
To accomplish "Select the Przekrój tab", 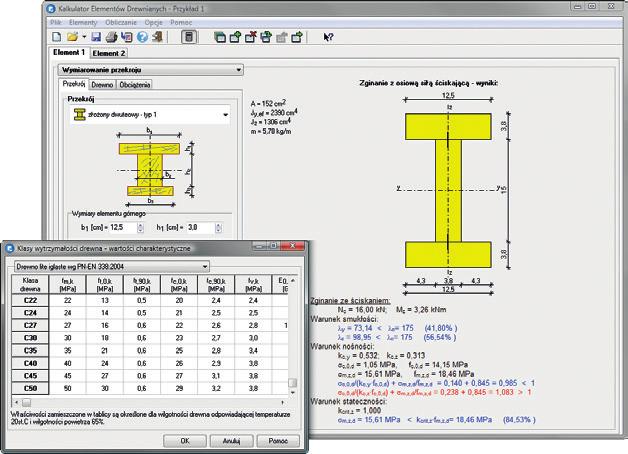I will point(74,84).
